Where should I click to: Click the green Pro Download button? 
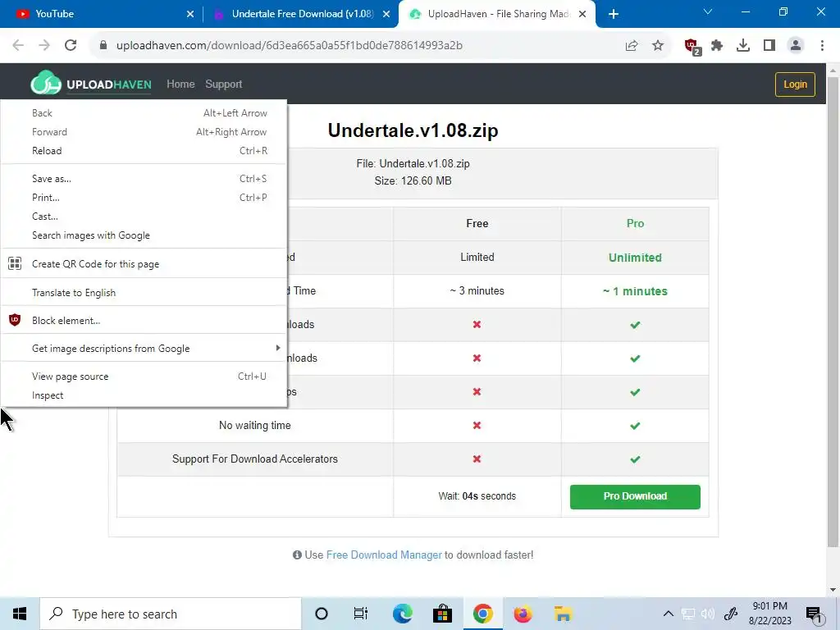pos(635,496)
